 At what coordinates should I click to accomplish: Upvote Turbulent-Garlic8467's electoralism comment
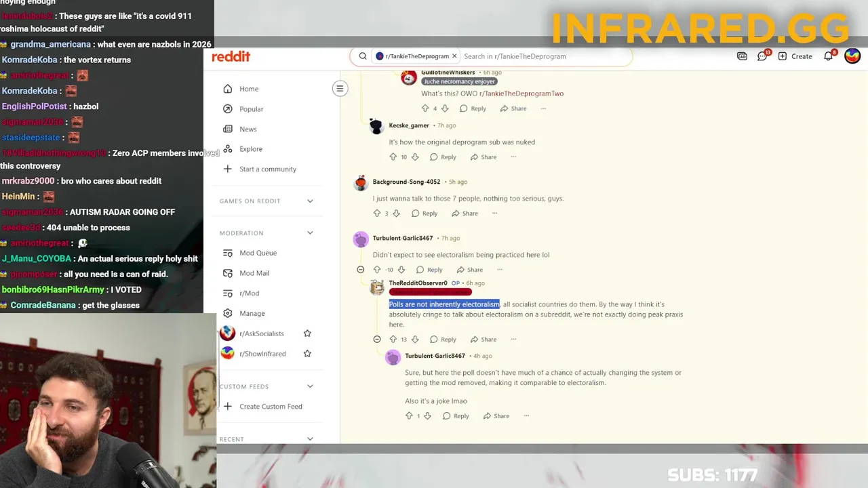click(x=377, y=270)
